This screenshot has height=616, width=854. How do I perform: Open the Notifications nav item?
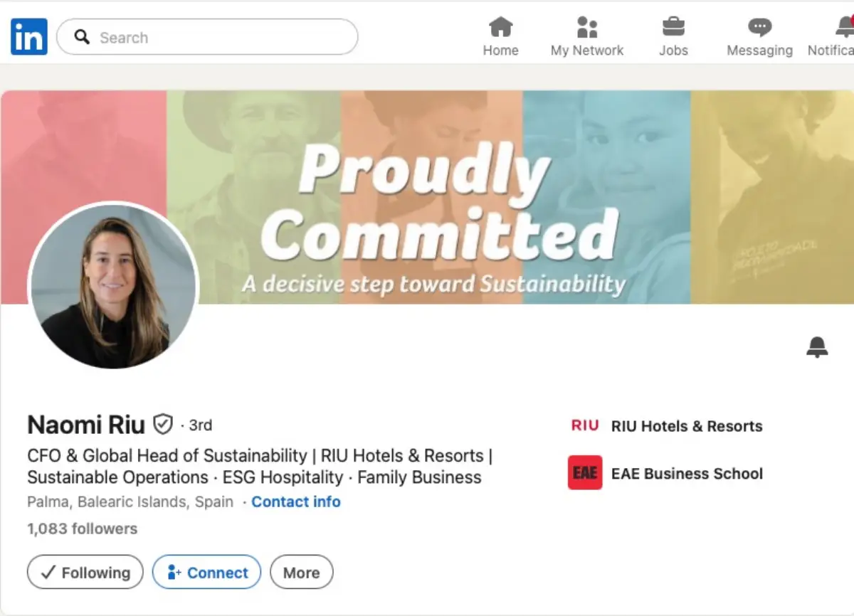(831, 37)
